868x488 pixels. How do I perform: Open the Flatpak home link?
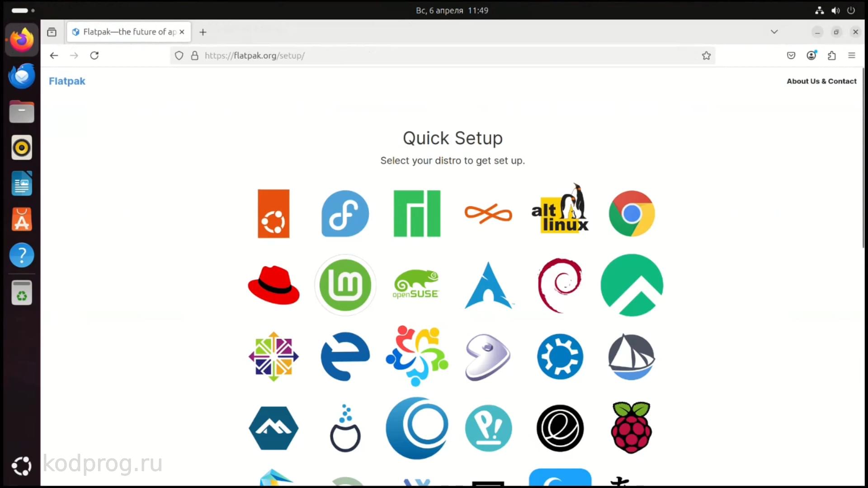click(67, 81)
